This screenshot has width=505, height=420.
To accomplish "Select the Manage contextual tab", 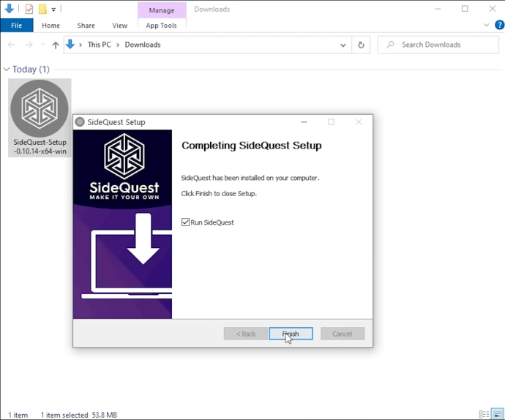I will (x=162, y=10).
